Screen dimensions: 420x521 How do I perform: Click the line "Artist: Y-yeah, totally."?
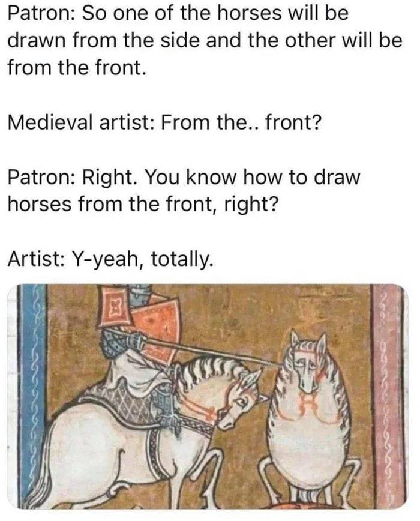[110, 259]
